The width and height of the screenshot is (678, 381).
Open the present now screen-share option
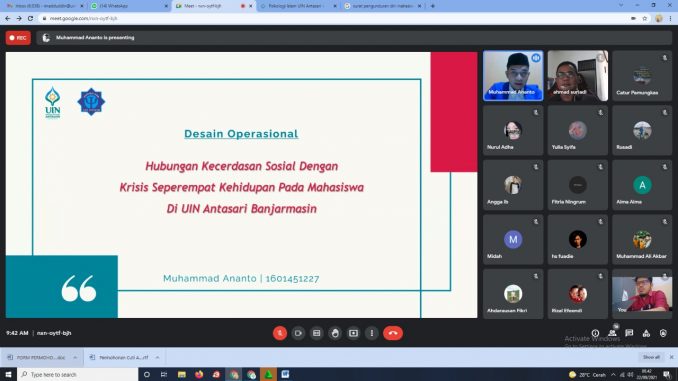[x=353, y=333]
